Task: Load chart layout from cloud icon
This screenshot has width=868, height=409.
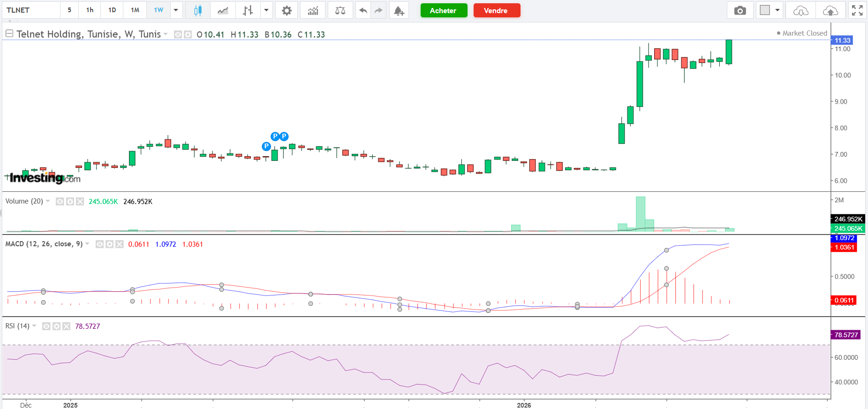Action: pyautogui.click(x=800, y=10)
